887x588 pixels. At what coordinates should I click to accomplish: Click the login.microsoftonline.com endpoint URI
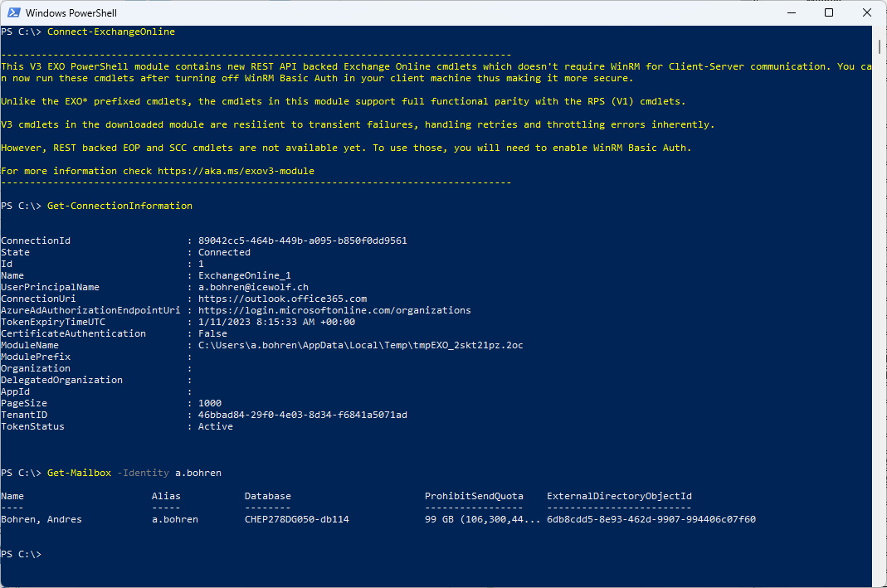pyautogui.click(x=334, y=310)
